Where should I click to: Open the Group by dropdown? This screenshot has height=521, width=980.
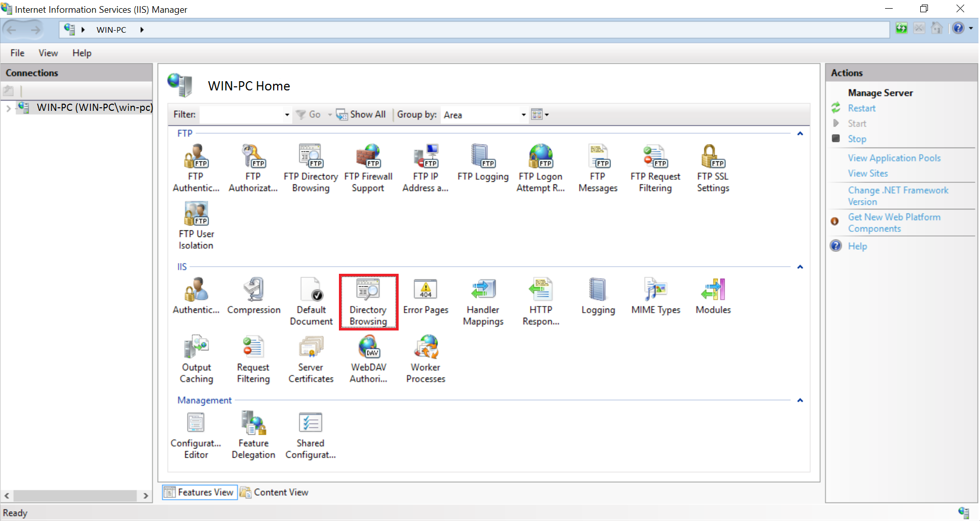[523, 115]
